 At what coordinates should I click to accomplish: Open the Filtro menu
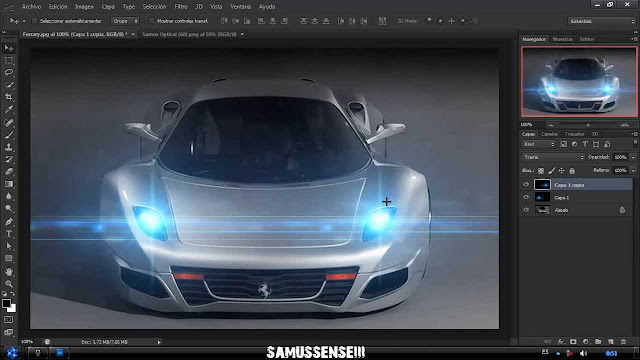pos(181,7)
